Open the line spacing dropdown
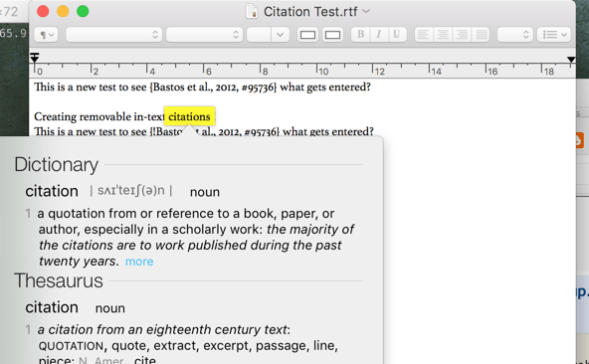Viewport: 589px width, 364px height. coord(514,35)
